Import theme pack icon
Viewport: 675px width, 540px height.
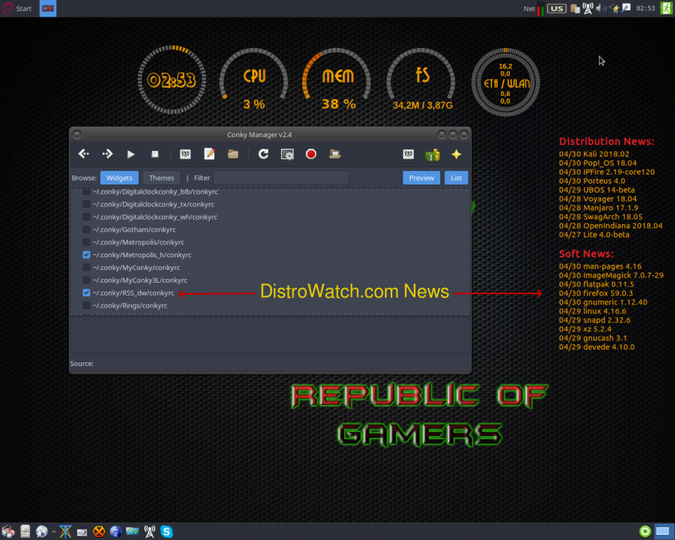pyautogui.click(x=335, y=154)
